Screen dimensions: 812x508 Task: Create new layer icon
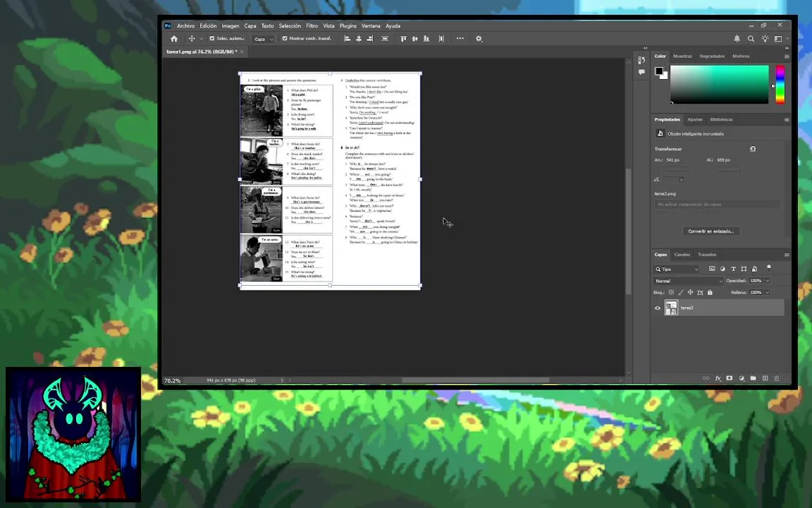(x=765, y=378)
